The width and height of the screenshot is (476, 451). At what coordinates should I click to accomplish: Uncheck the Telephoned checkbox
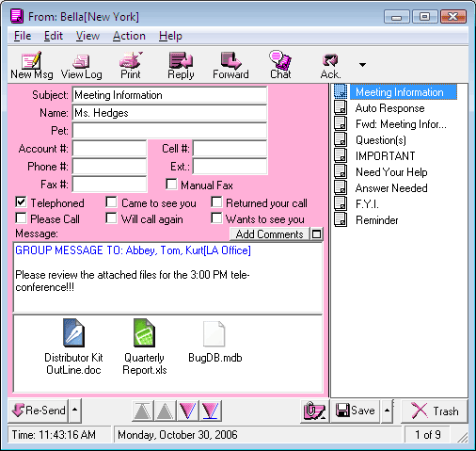pos(21,202)
